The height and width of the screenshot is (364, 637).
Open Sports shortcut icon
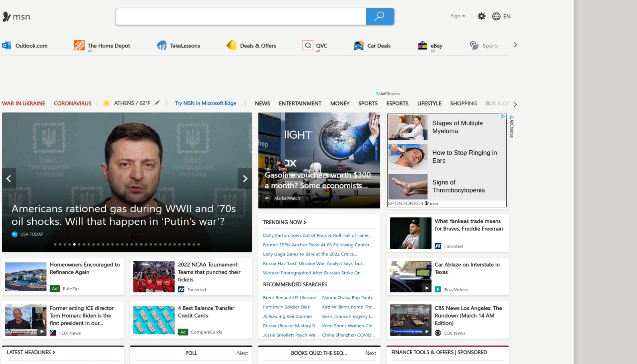point(474,45)
